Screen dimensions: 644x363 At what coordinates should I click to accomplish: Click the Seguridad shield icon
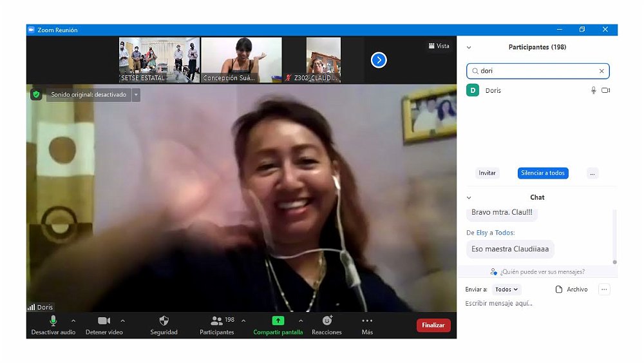point(164,320)
